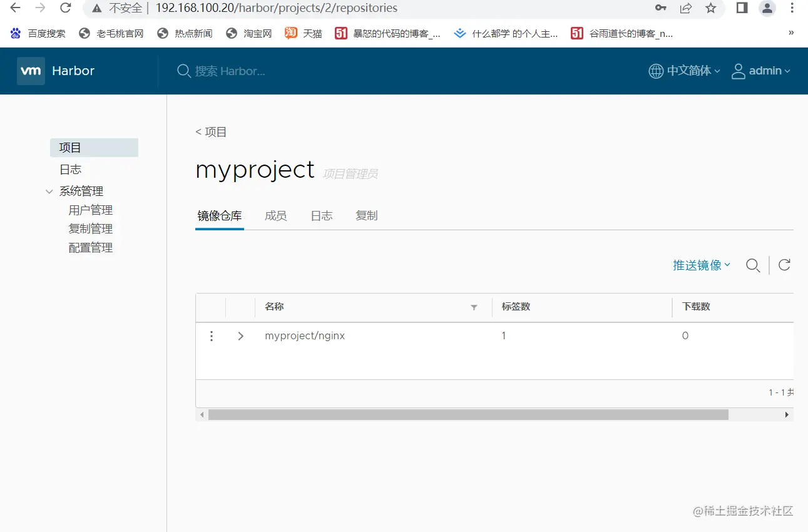Click the saved password key icon
The image size is (808, 532).
point(661,8)
